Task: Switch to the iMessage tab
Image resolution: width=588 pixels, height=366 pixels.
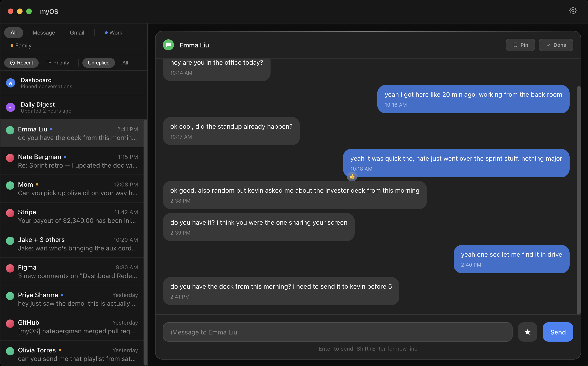Action: pos(43,33)
